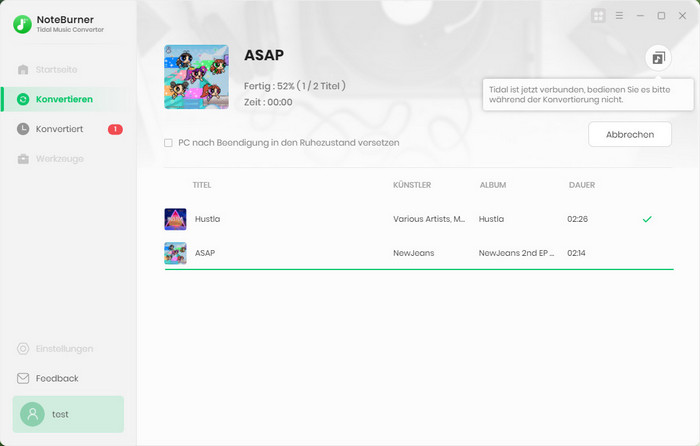Viewport: 700px width, 446px height.
Task: Select the ASAP title in track list
Action: pos(205,253)
